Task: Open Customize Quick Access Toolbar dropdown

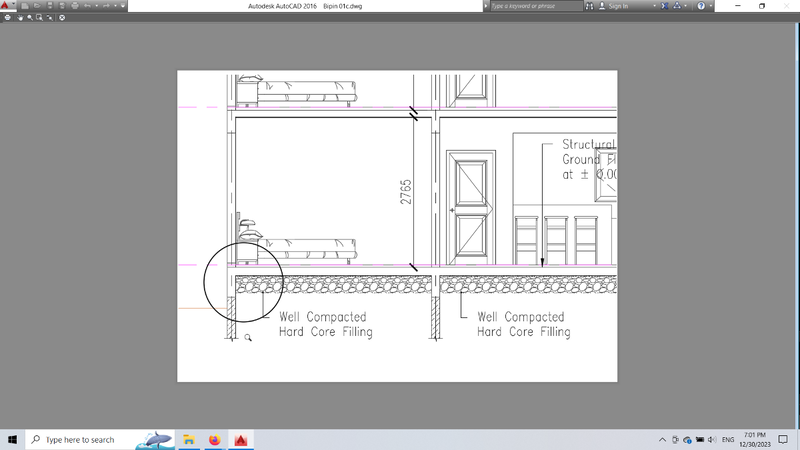Action: click(x=123, y=6)
